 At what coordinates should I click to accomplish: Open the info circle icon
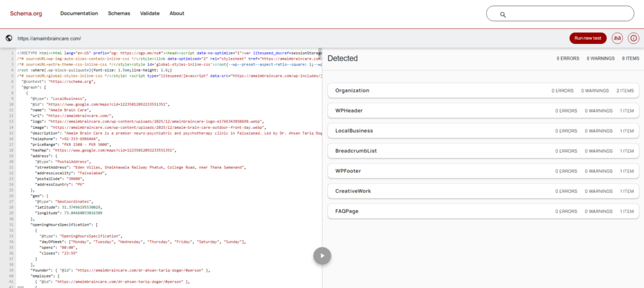tap(634, 38)
